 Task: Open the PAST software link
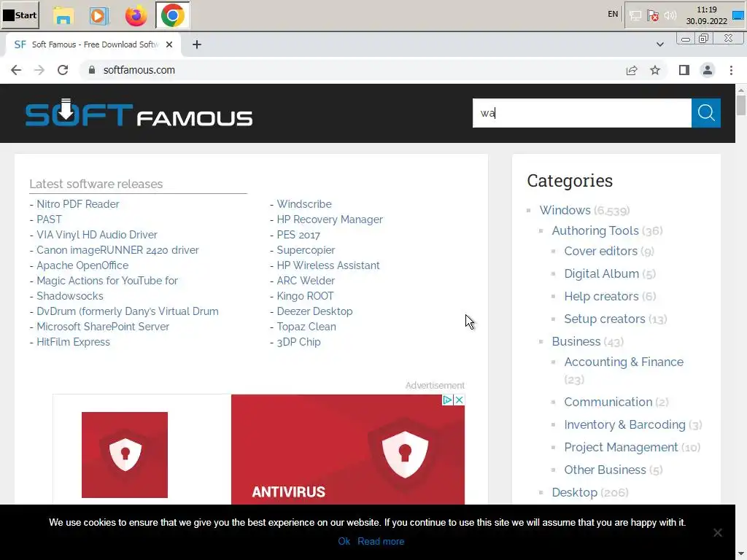click(x=49, y=219)
